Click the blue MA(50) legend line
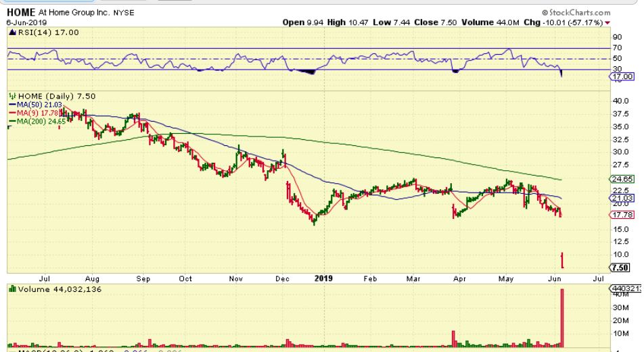Viewport: 644px width, 352px height. click(x=12, y=105)
